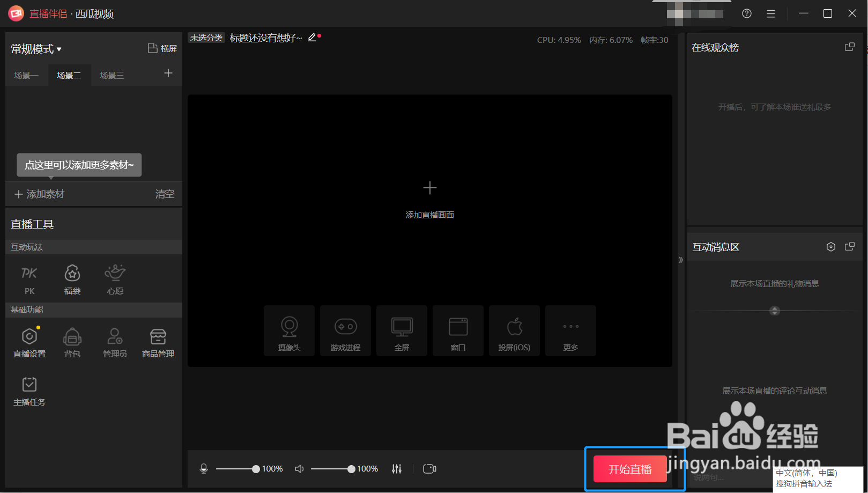Click the divider handle in 互动消息区
Screen dimensions: 868x493
[x=775, y=311]
